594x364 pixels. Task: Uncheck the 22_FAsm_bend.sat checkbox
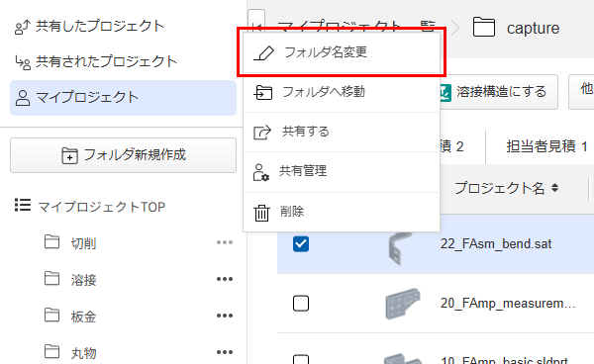pyautogui.click(x=301, y=244)
